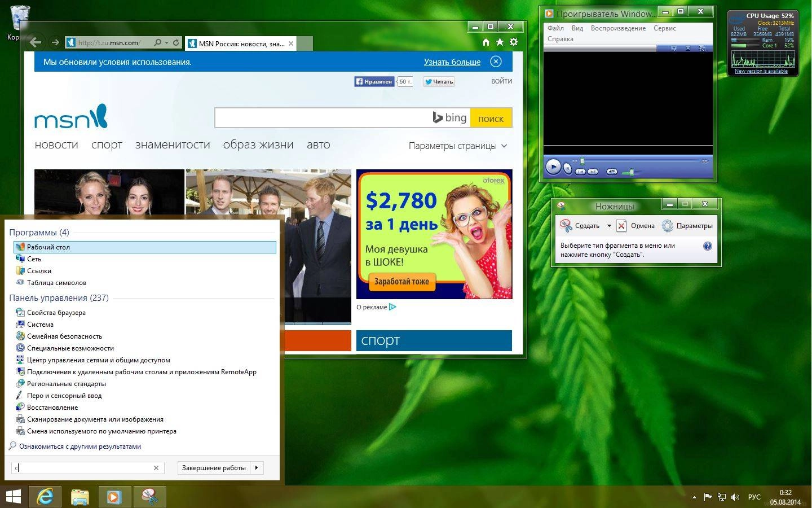812x508 pixels.
Task: Clear the Start menu search field
Action: pyautogui.click(x=156, y=468)
